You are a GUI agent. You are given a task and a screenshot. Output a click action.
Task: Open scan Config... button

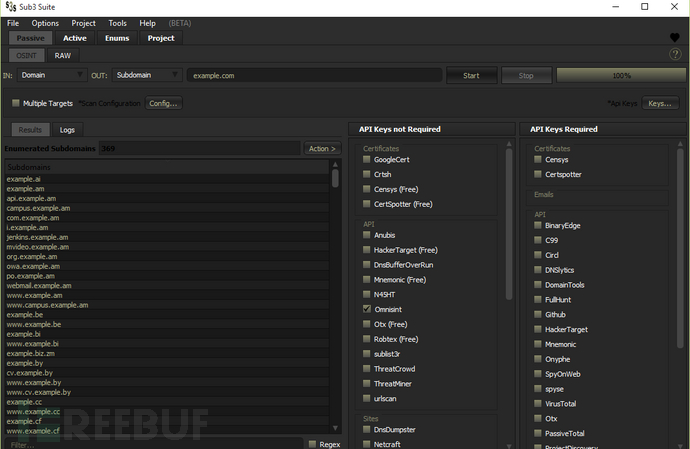[163, 103]
